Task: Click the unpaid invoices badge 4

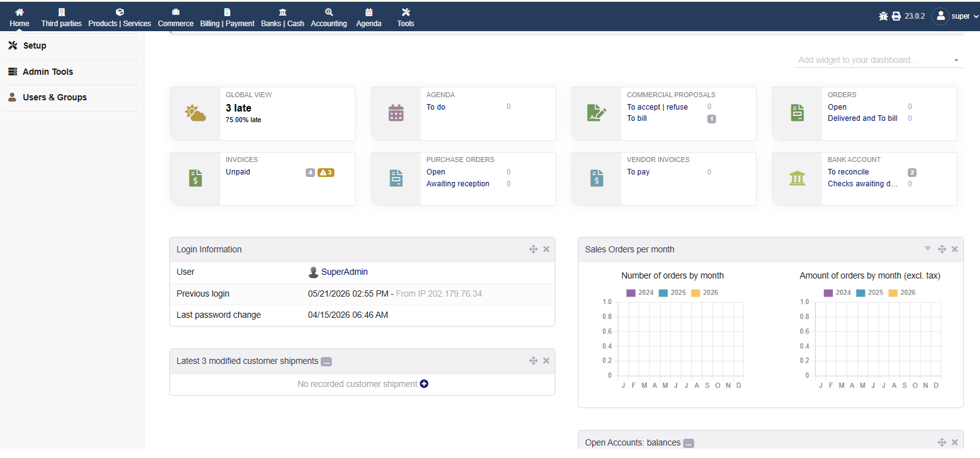Action: click(310, 173)
